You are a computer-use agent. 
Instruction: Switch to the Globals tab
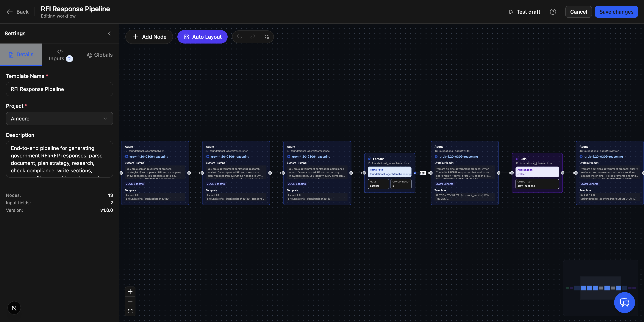[x=100, y=55]
